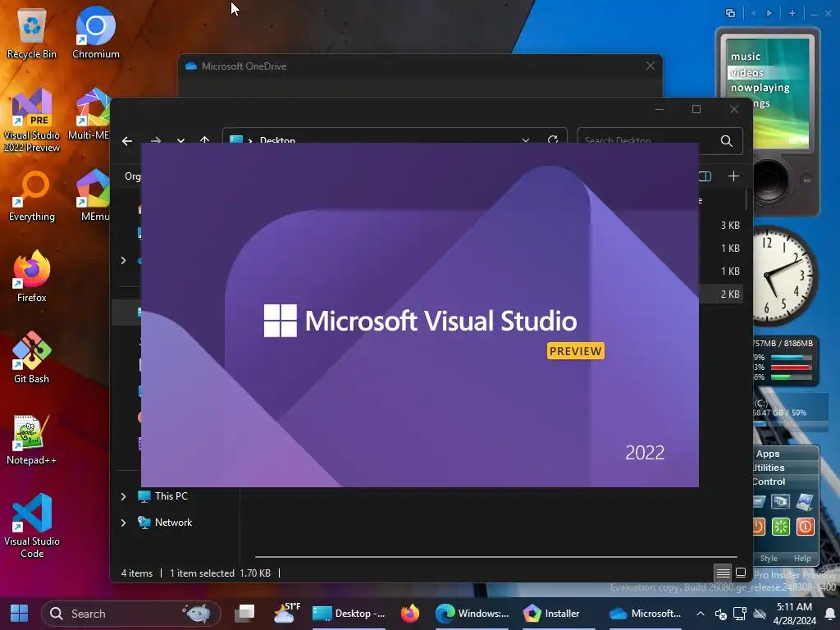The image size is (840, 630).
Task: Open the Windows Start menu
Action: pyautogui.click(x=20, y=614)
